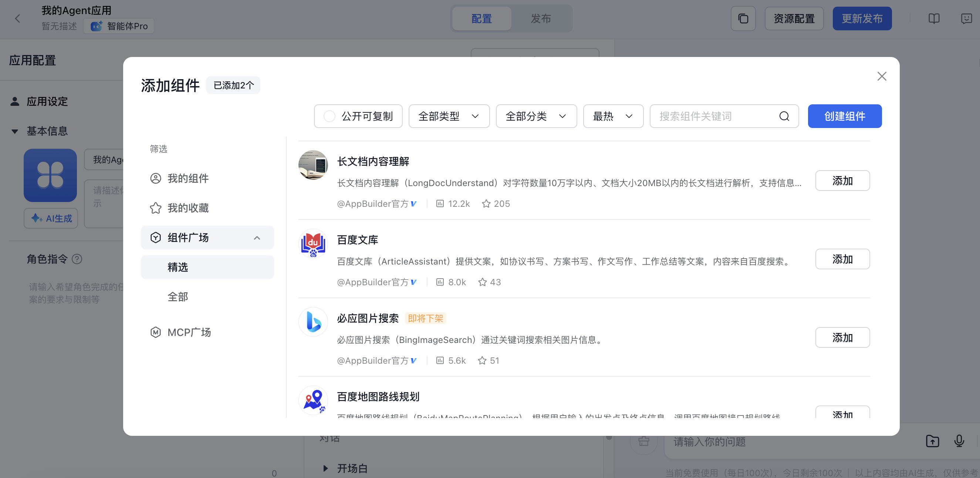The image size is (980, 478).
Task: Click the 百度地图路线规划 map icon
Action: tap(313, 400)
